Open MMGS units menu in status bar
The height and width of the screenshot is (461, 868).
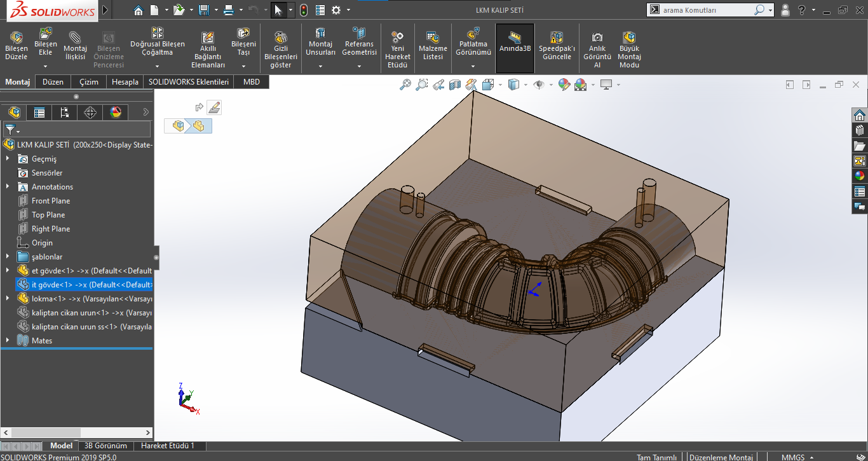pos(797,457)
